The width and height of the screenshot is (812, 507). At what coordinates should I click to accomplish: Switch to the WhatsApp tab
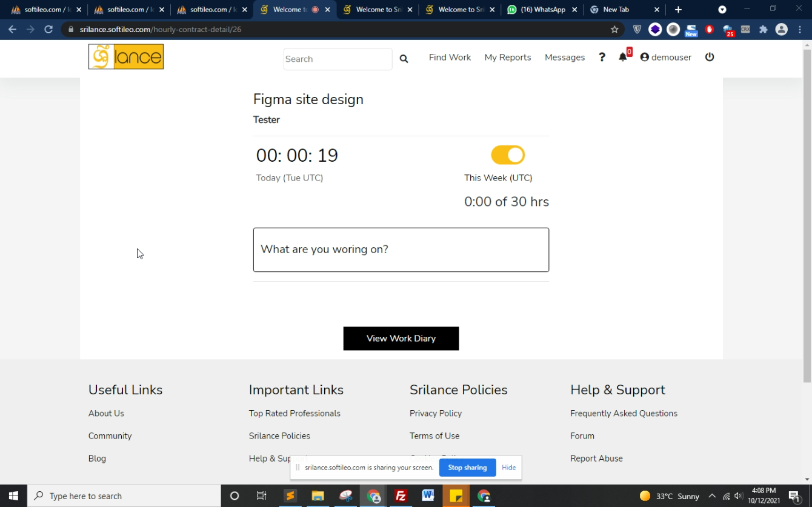click(542, 10)
